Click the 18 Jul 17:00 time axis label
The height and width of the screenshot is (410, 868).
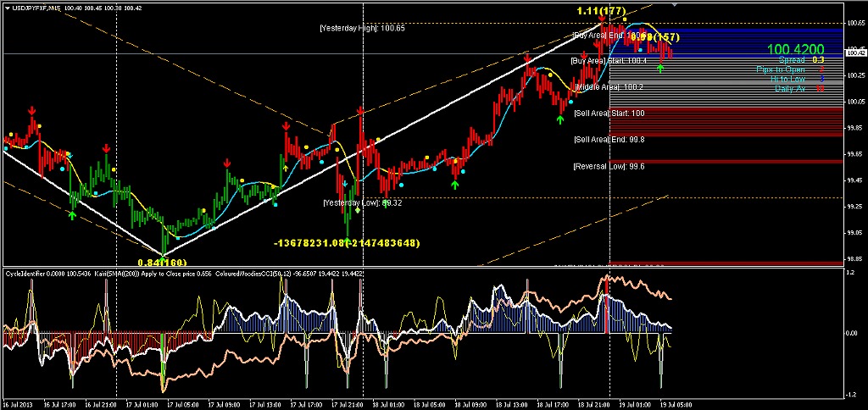point(554,404)
